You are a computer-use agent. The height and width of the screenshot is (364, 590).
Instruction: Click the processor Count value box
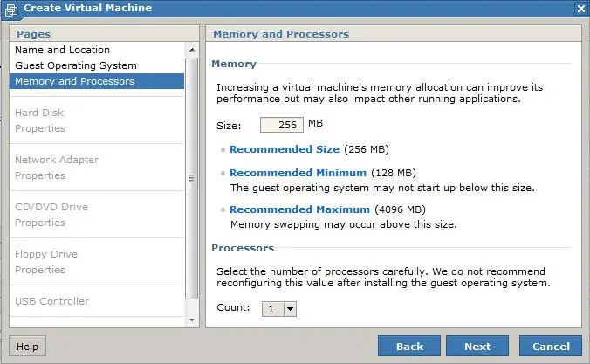point(273,309)
